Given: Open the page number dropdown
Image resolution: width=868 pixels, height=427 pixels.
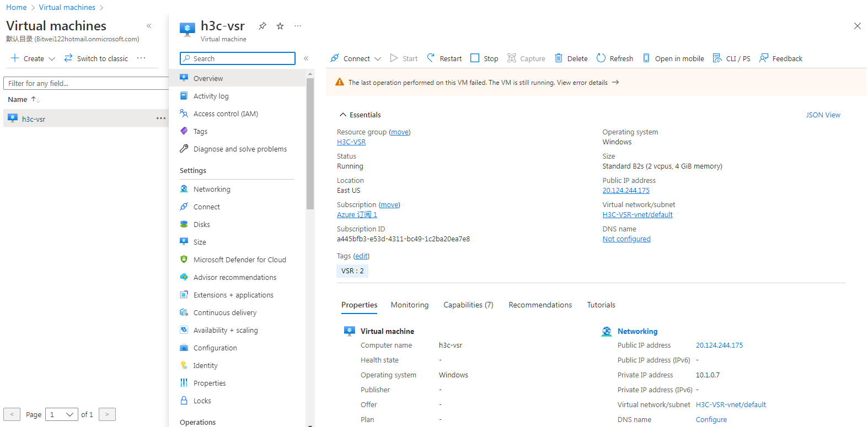Looking at the screenshot, I should coord(61,414).
